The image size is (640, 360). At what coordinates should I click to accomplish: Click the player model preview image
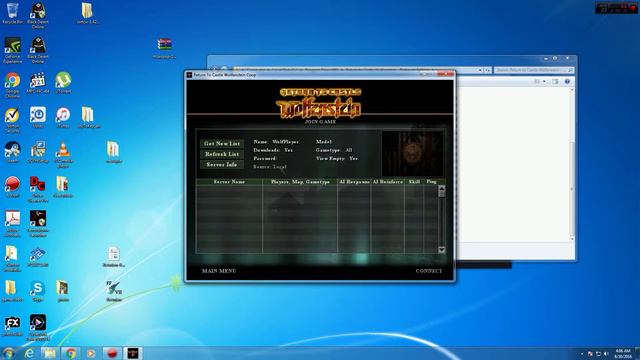coord(412,153)
